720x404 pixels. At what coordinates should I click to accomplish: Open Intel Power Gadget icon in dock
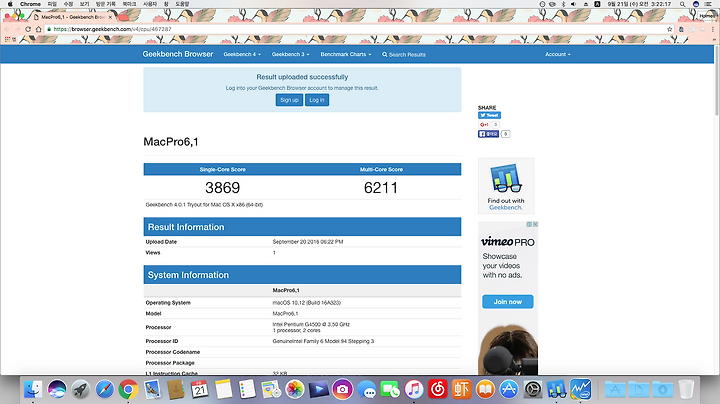[x=581, y=390]
